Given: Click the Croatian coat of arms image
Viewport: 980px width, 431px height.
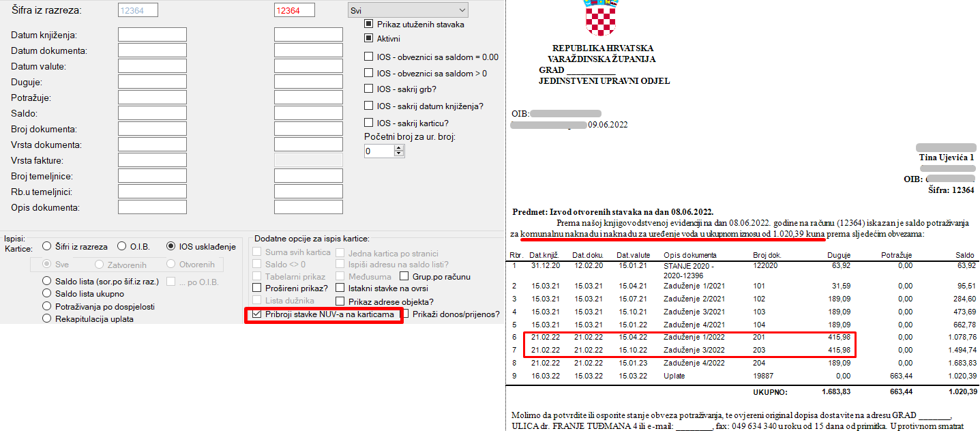Looking at the screenshot, I should pyautogui.click(x=602, y=18).
